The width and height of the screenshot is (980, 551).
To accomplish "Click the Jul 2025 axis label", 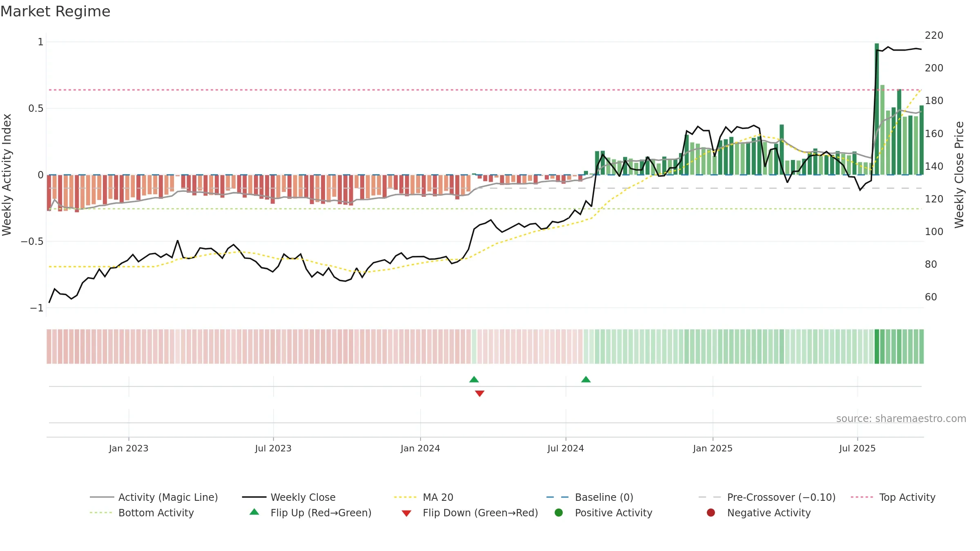I will pyautogui.click(x=857, y=449).
